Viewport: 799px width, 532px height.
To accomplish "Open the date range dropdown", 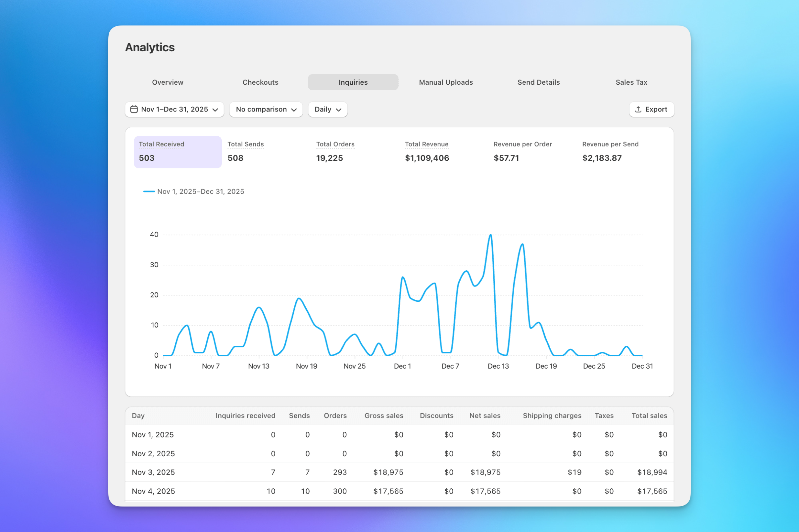I will [x=174, y=109].
